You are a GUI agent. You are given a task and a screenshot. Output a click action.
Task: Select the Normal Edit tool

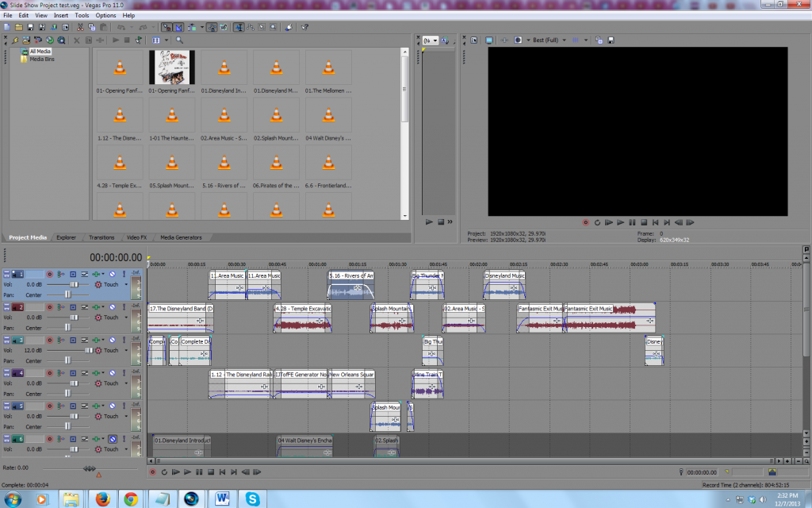[239, 27]
